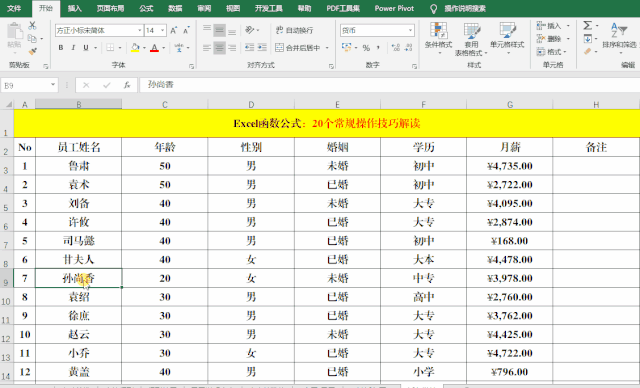640x388 pixels.
Task: Switch to the 公式 tab
Action: pos(146,8)
